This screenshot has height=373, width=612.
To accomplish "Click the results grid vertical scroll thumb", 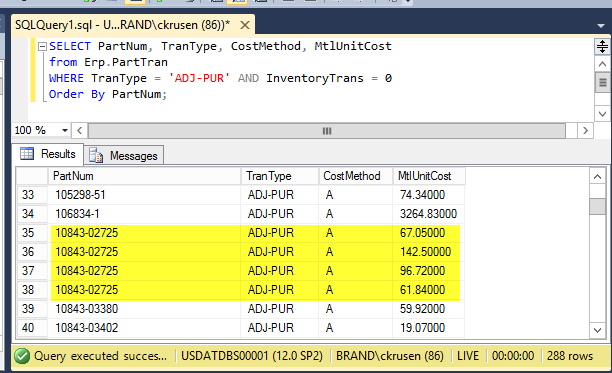I will (x=597, y=206).
